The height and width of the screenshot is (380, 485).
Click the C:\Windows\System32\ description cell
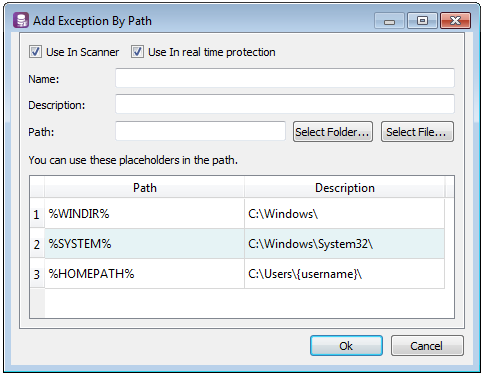(345, 244)
